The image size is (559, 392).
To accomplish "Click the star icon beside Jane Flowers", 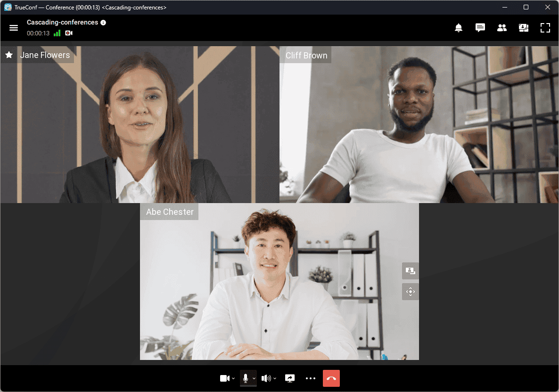I will pyautogui.click(x=9, y=55).
